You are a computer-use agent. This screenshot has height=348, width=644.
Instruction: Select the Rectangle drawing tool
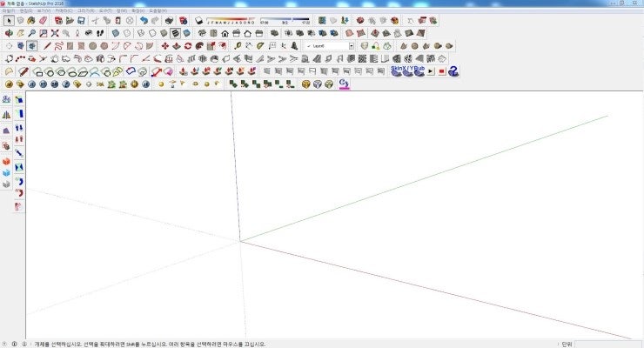click(x=70, y=46)
